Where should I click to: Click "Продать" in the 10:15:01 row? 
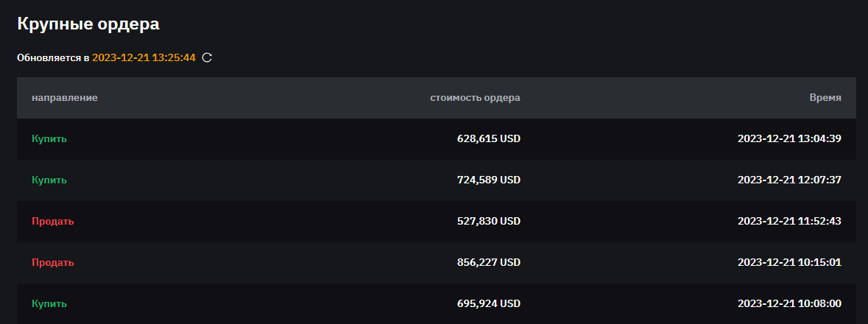tap(53, 262)
